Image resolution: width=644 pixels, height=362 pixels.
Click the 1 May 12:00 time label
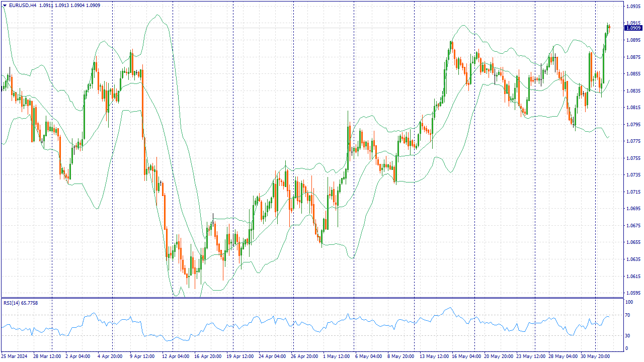tap(336, 356)
